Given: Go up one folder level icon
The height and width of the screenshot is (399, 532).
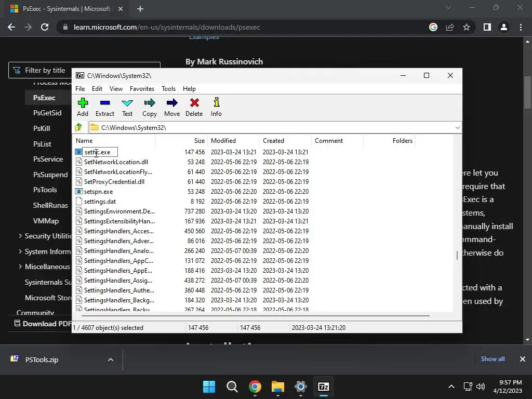Looking at the screenshot, I should click(x=79, y=127).
